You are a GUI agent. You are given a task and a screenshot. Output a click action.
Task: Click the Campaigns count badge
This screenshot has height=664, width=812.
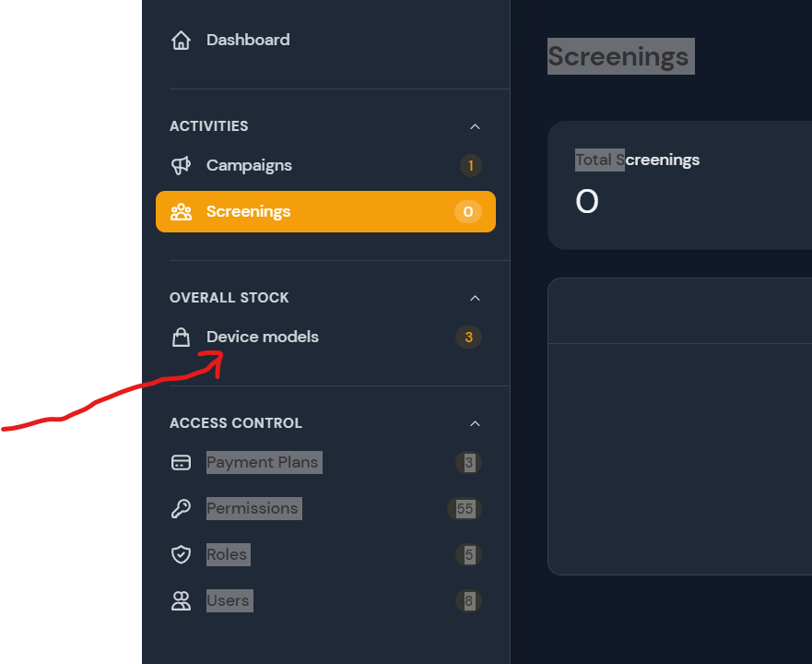pos(470,166)
